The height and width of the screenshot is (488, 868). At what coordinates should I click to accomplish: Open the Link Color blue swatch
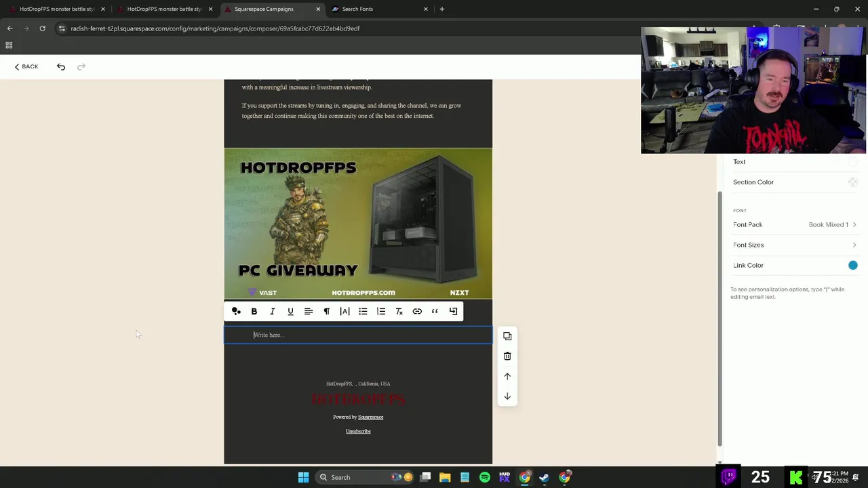coord(853,266)
